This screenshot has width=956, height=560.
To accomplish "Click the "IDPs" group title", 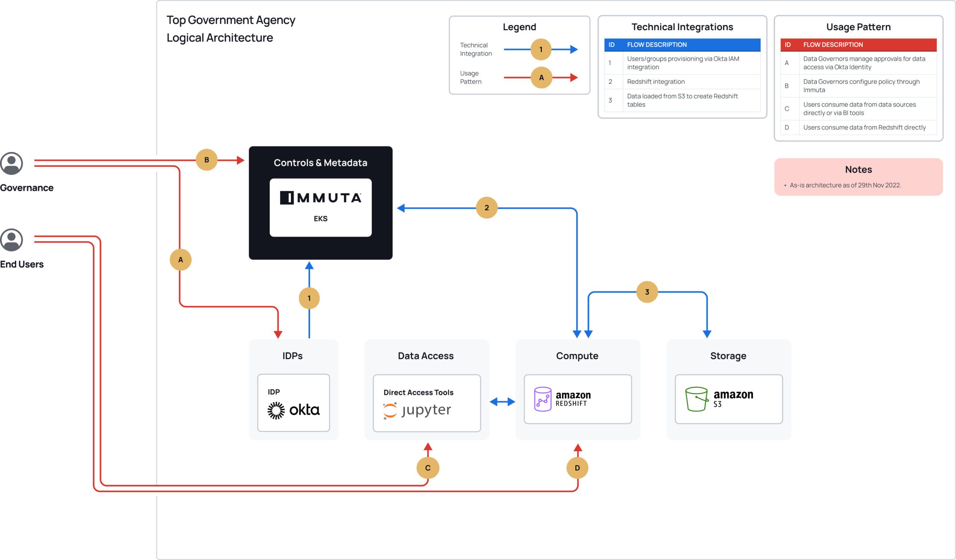I will tap(292, 356).
